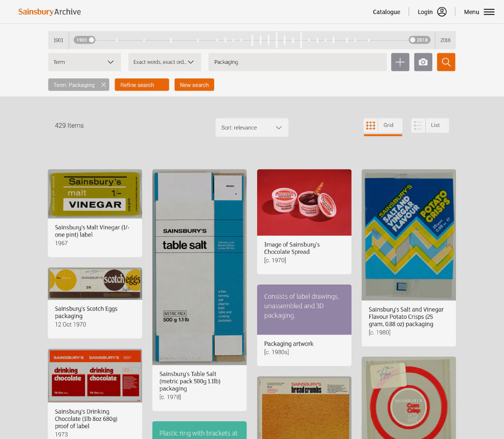Click the camera image search icon
Image resolution: width=504 pixels, height=439 pixels.
pyautogui.click(x=423, y=62)
